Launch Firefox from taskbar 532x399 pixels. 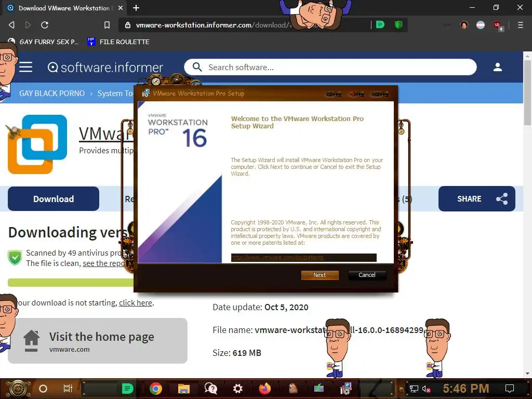pos(264,389)
